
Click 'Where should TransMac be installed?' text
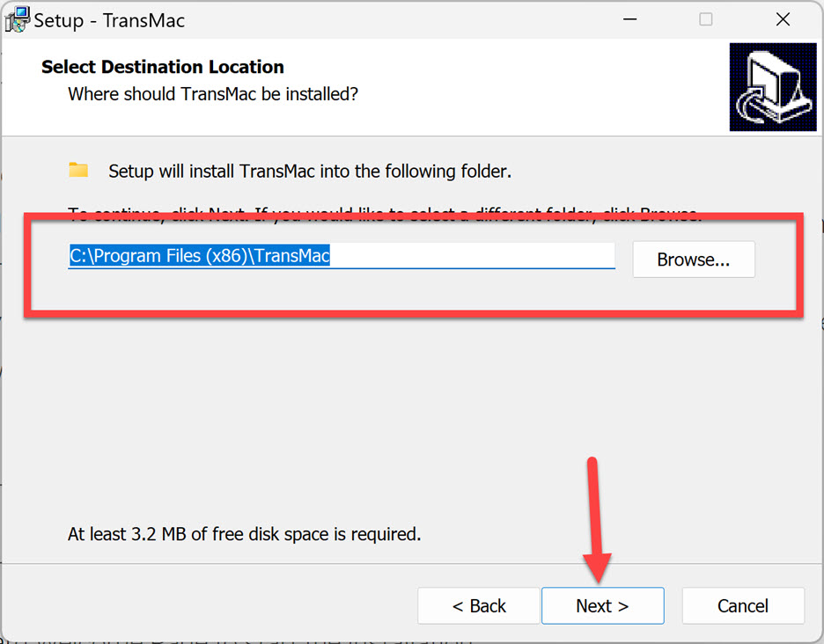[213, 94]
